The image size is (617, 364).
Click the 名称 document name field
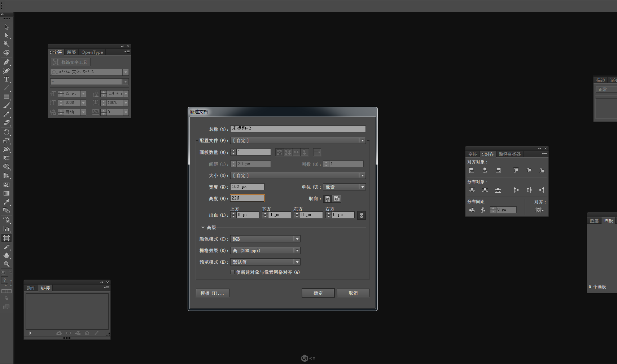point(298,129)
